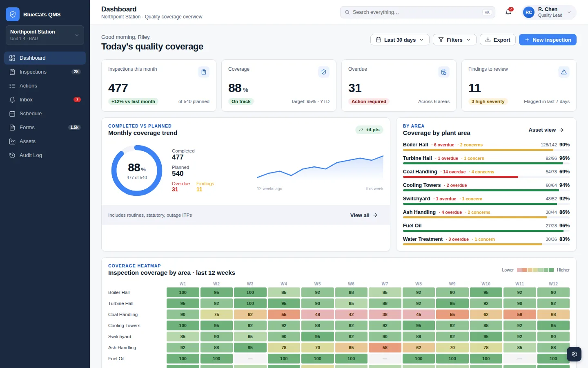Screen dimensions: 588x368
Task: Click the 1.5k badge beside Forms
Action: (74, 128)
